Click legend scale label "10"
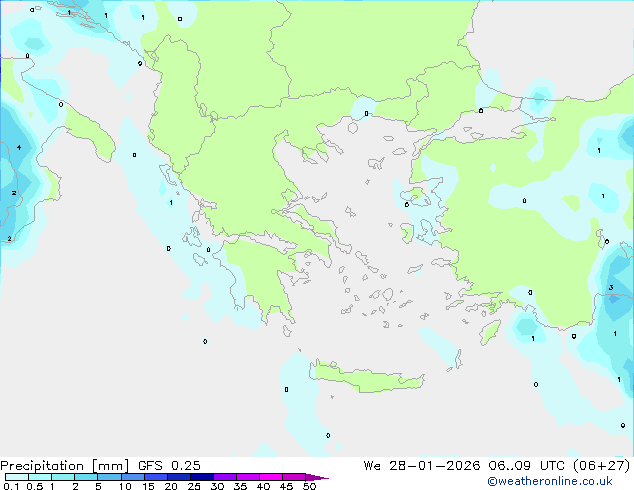Screen dimensions: 634x490 (125, 486)
